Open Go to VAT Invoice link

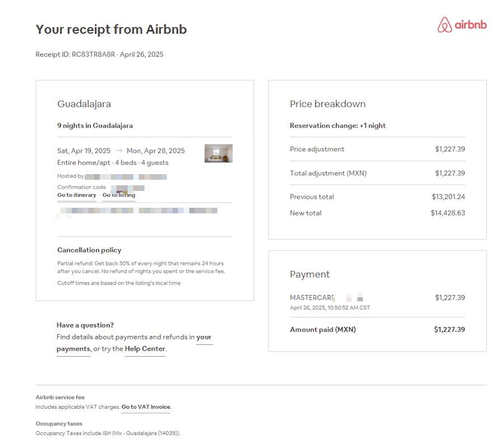[146, 407]
